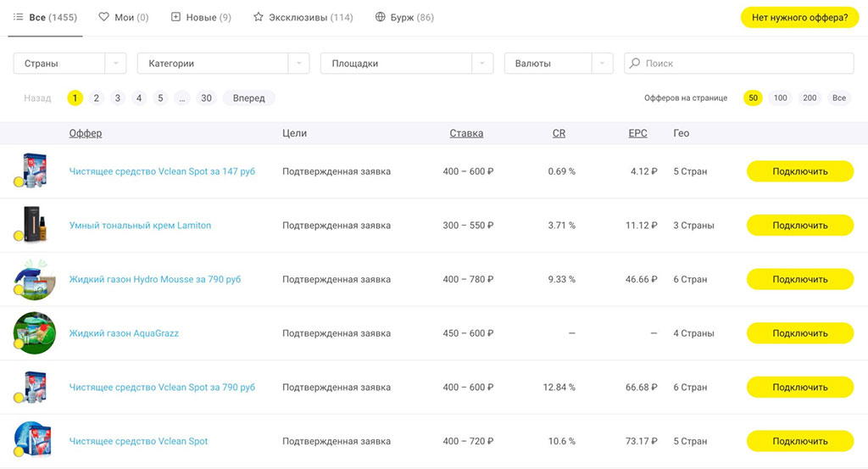The image size is (868, 469).
Task: Click the Lamiton tonal cream product image
Action: [35, 225]
